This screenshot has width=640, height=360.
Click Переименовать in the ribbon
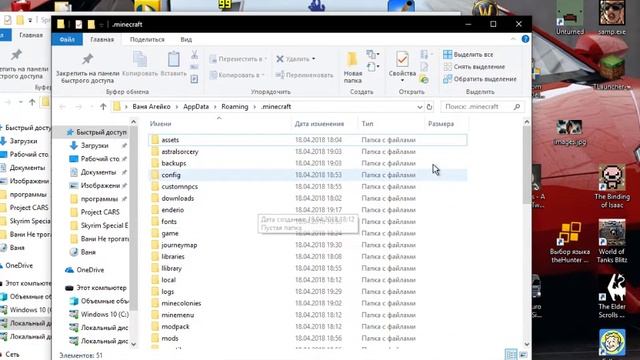[x=304, y=75]
